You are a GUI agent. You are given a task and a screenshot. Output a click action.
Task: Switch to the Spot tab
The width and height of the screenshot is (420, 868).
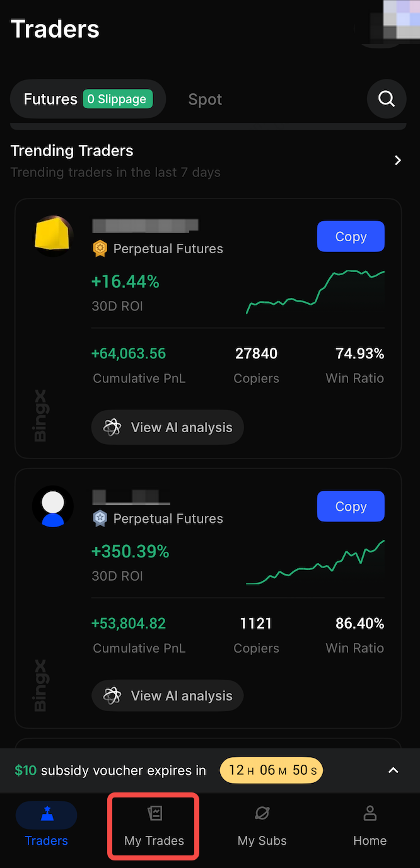[205, 100]
